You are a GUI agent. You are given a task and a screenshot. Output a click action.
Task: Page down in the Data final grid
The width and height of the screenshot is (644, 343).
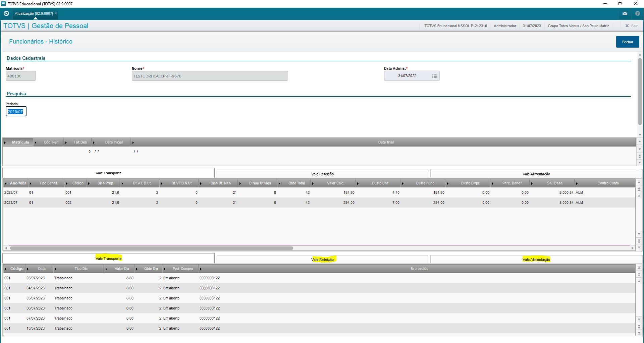pyautogui.click(x=640, y=156)
